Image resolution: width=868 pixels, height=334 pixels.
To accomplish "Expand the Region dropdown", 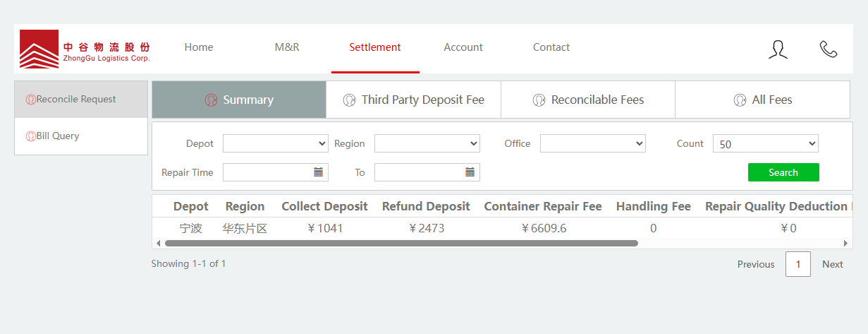I will point(427,143).
